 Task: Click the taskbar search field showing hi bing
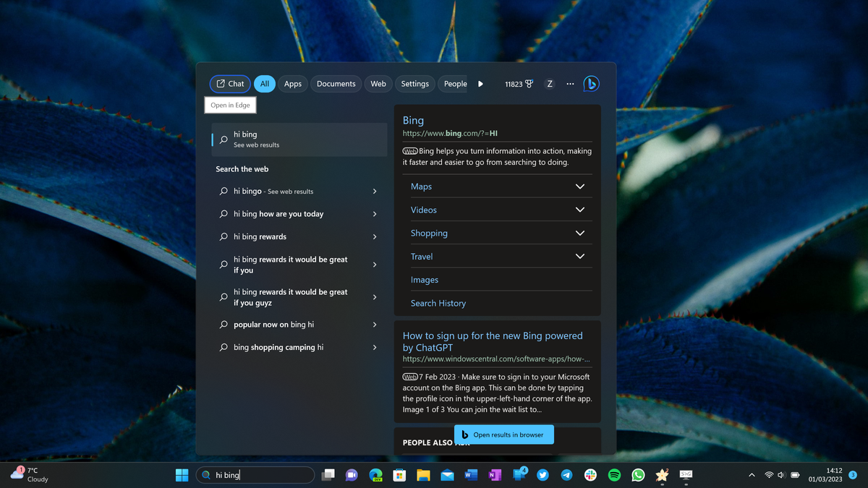coord(255,475)
